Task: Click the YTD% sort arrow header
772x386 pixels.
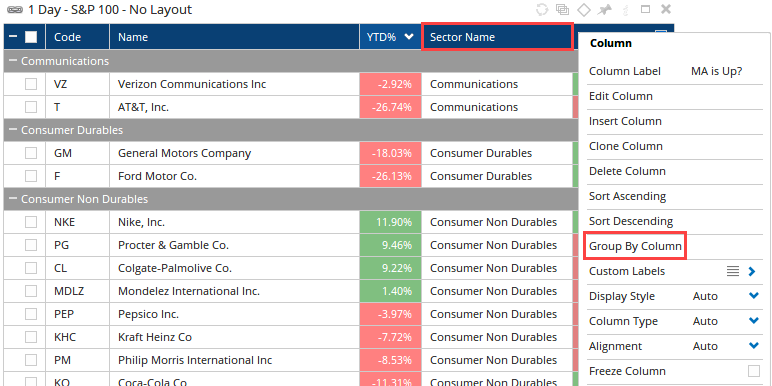Action: pos(408,36)
